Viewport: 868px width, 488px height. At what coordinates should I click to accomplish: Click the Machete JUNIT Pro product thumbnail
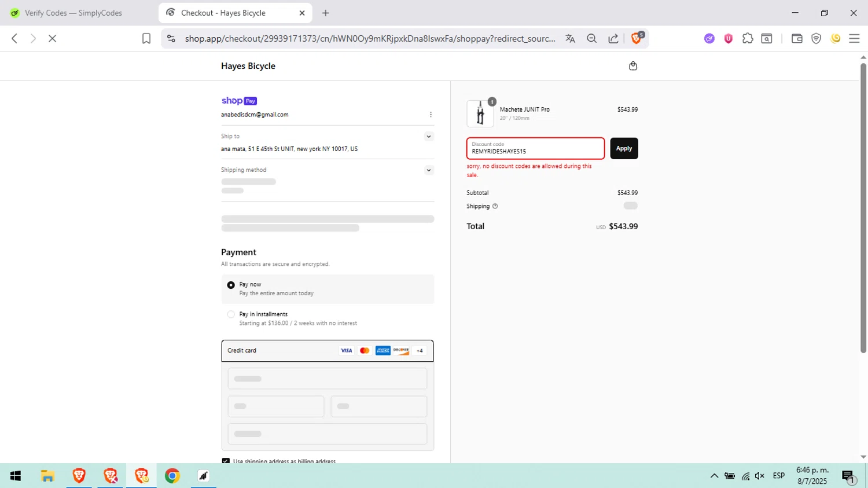480,113
